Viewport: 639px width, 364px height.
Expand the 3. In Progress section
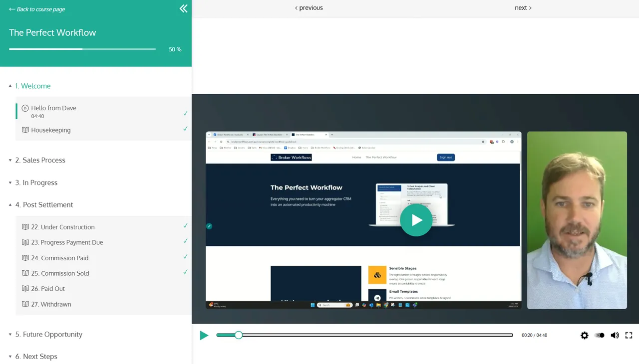point(33,182)
